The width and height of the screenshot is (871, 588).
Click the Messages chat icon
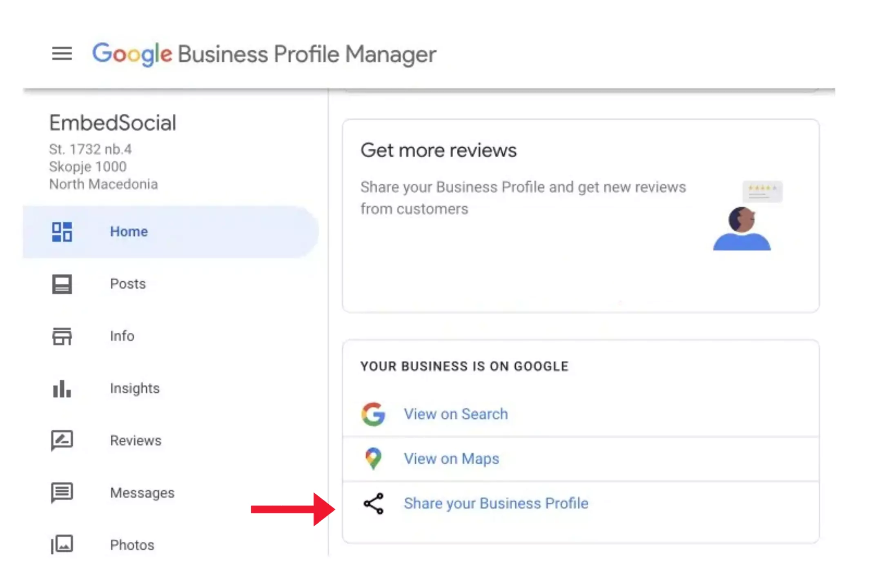pos(62,492)
